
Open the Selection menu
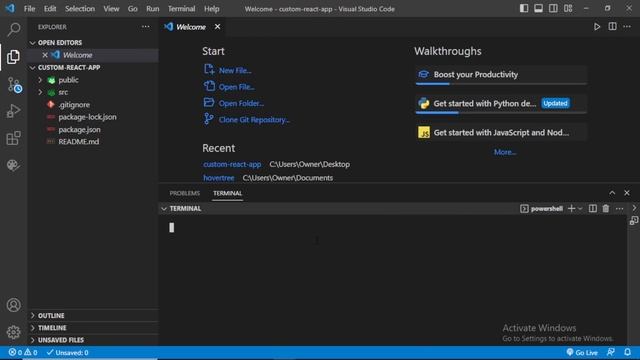(x=80, y=9)
